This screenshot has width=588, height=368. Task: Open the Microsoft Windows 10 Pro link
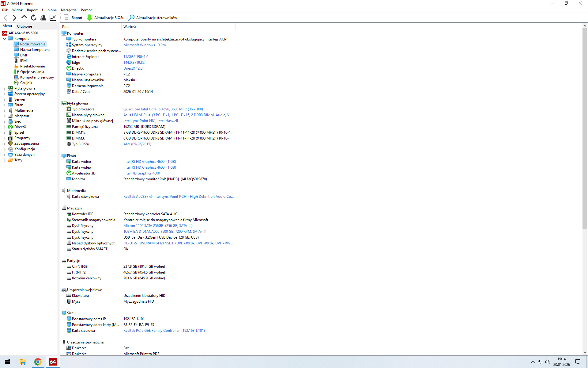(x=145, y=45)
